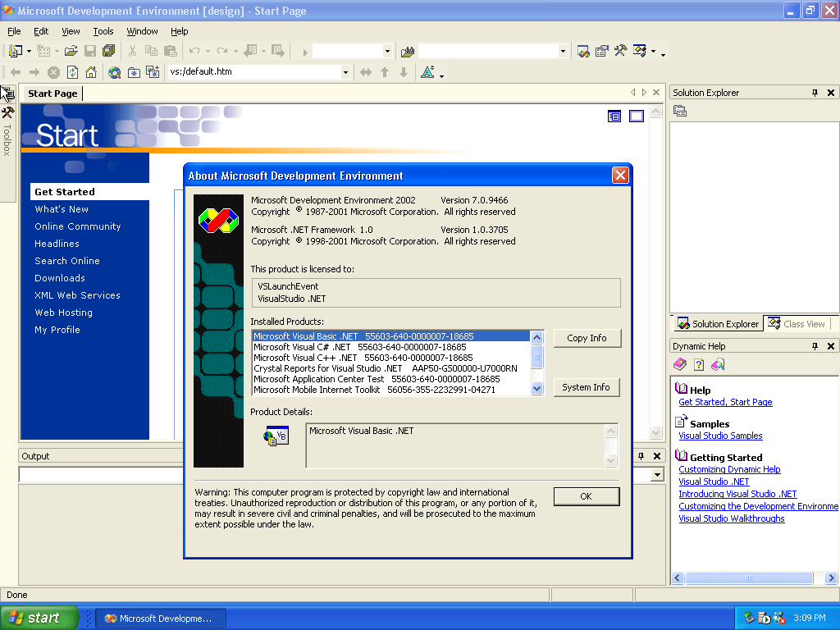Click the Favorites toolbar icon
Screen dimensions: 840x630
pyautogui.click(x=134, y=72)
